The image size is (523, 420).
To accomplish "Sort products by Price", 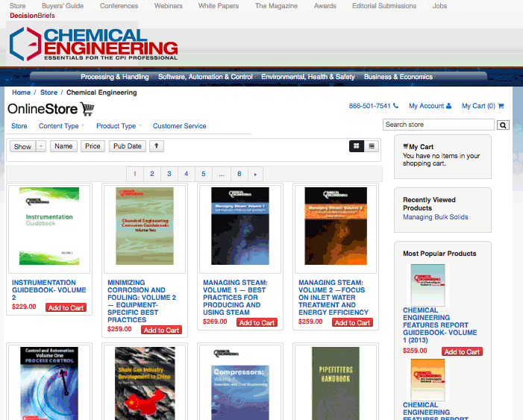I will [x=93, y=146].
